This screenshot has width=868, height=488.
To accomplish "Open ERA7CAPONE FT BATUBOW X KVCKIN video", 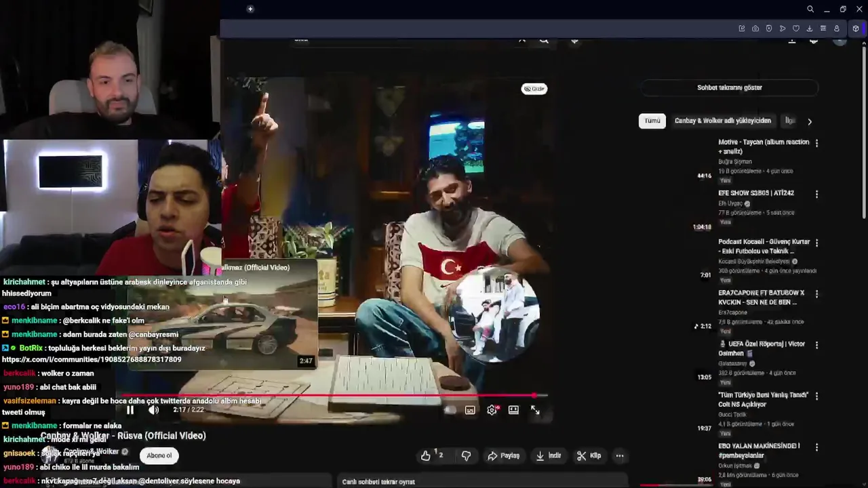I will (x=761, y=298).
